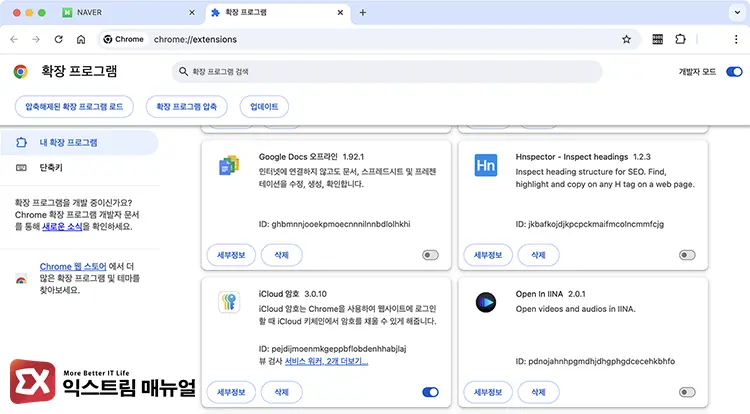Click the Chrome Web Store rainbow icon
The height and width of the screenshot is (414, 750).
point(21,279)
